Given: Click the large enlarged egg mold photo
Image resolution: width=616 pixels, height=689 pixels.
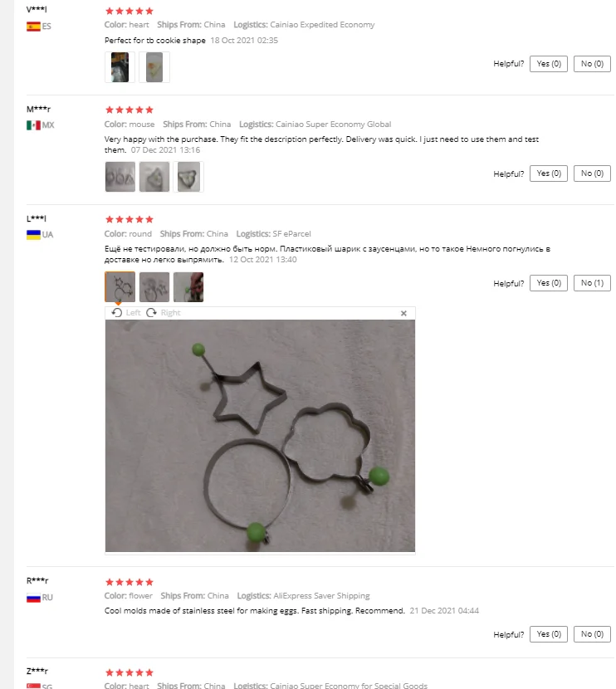Looking at the screenshot, I should click(260, 436).
